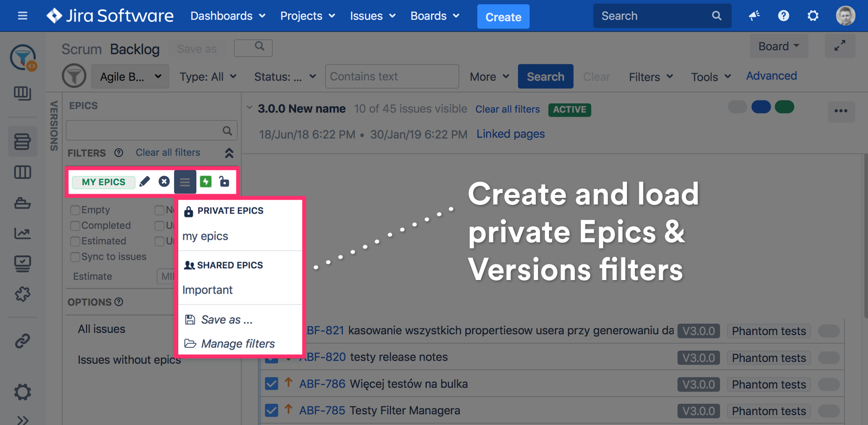
Task: Click the green lightning quick filter icon
Action: [206, 182]
